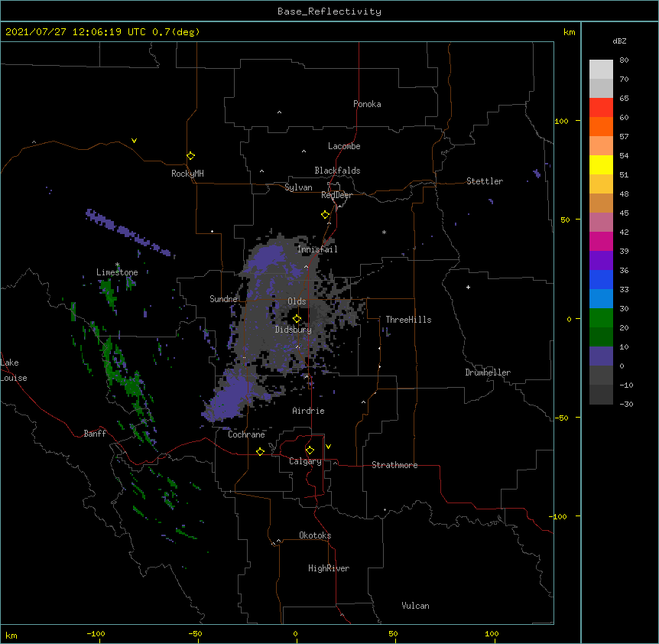Select the white plus marker north of Drumheller

[468, 287]
